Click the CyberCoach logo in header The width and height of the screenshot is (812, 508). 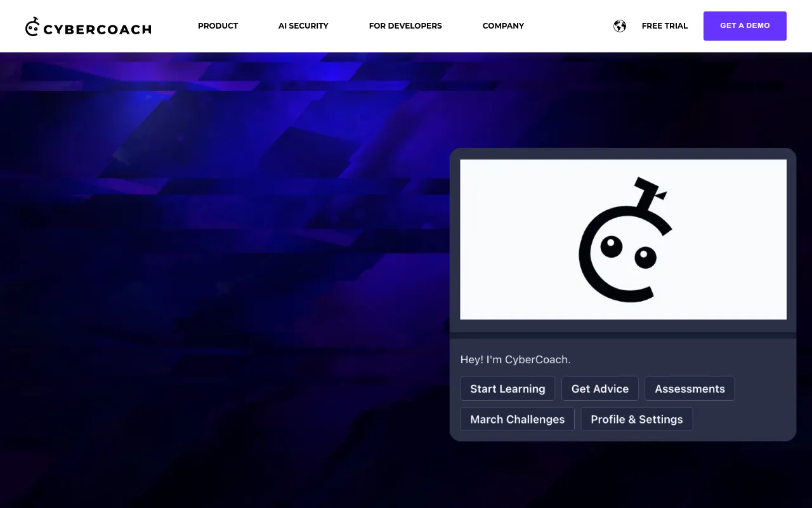point(88,27)
